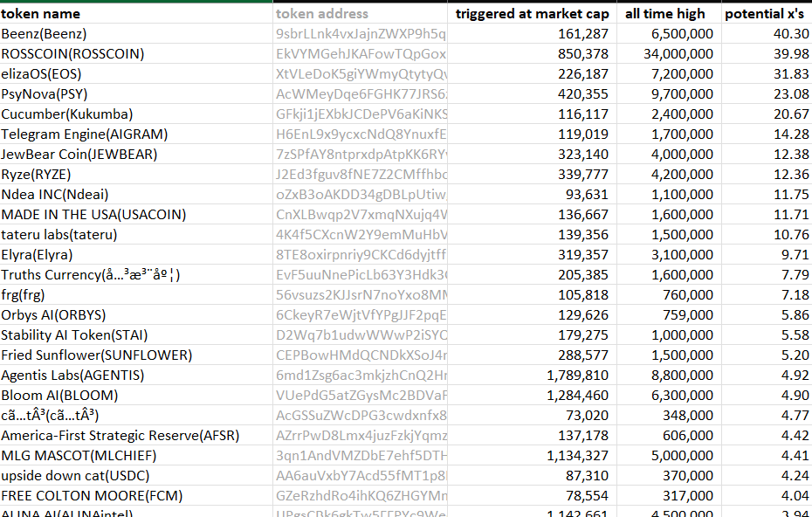Select the Elyra(Elyra) cell
This screenshot has height=517, width=812.
(x=136, y=255)
